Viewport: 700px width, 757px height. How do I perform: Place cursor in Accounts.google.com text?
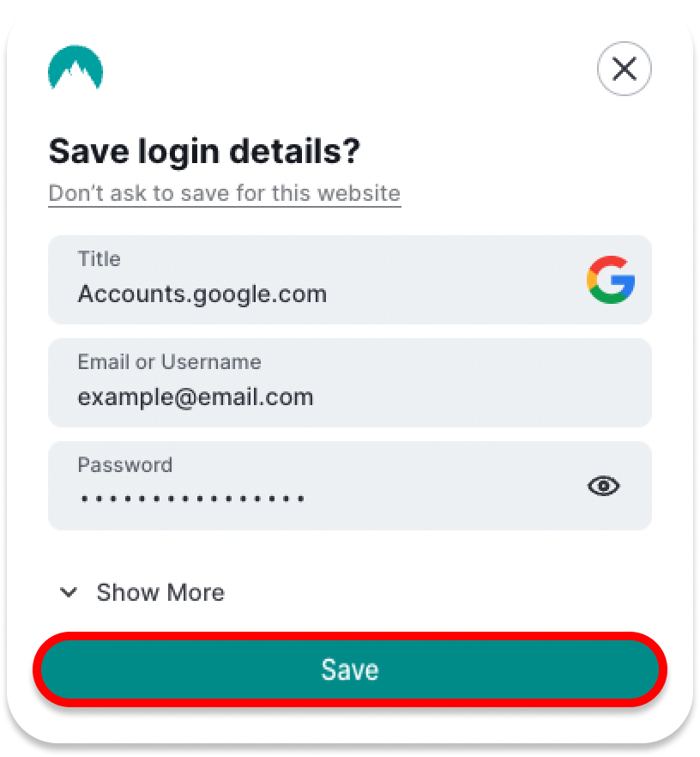202,294
